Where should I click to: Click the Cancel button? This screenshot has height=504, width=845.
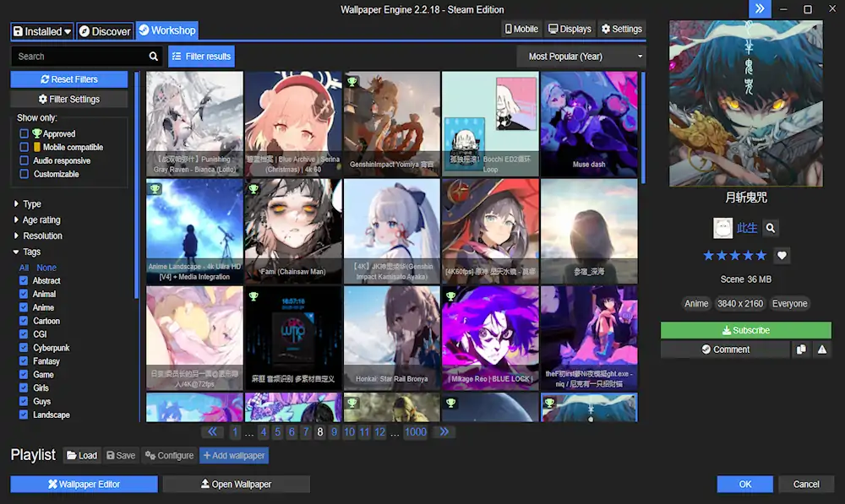pyautogui.click(x=805, y=484)
